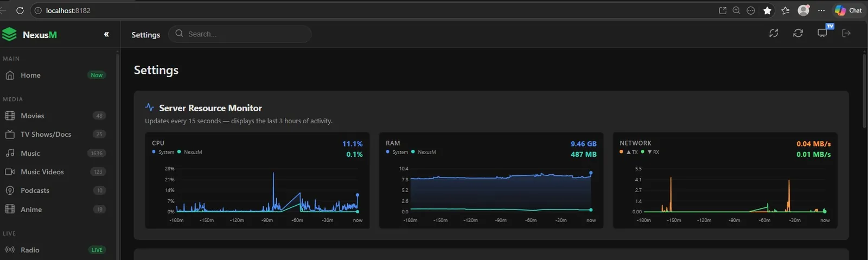Open Movies in the sidebar

click(54, 116)
